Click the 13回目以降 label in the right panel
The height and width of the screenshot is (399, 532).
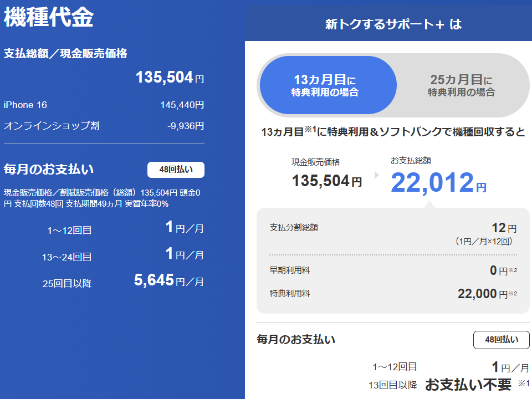point(392,385)
